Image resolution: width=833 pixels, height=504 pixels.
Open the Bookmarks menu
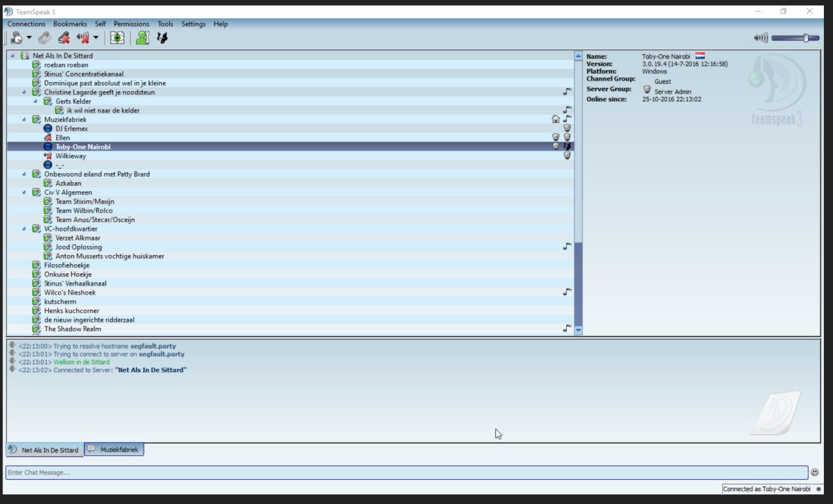coord(70,24)
